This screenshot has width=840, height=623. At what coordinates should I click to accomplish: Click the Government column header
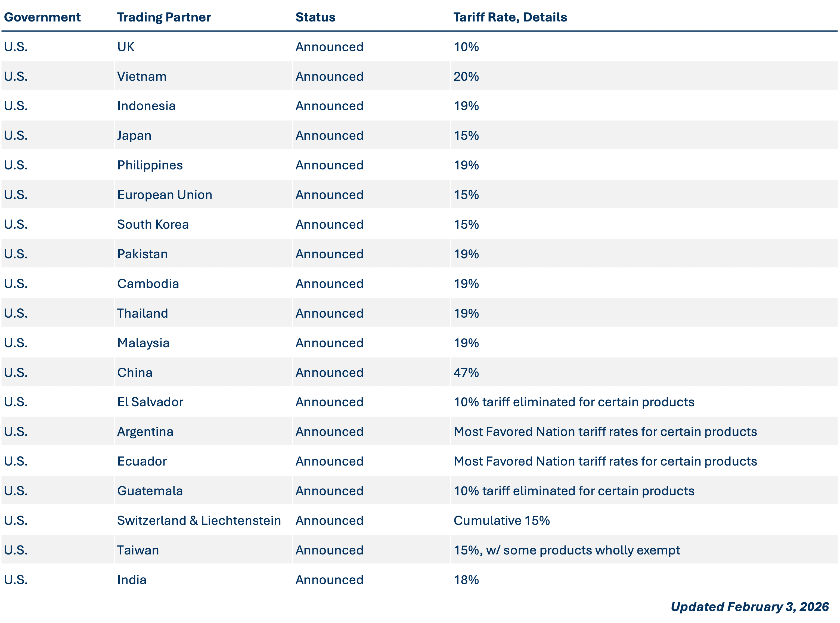[42, 17]
